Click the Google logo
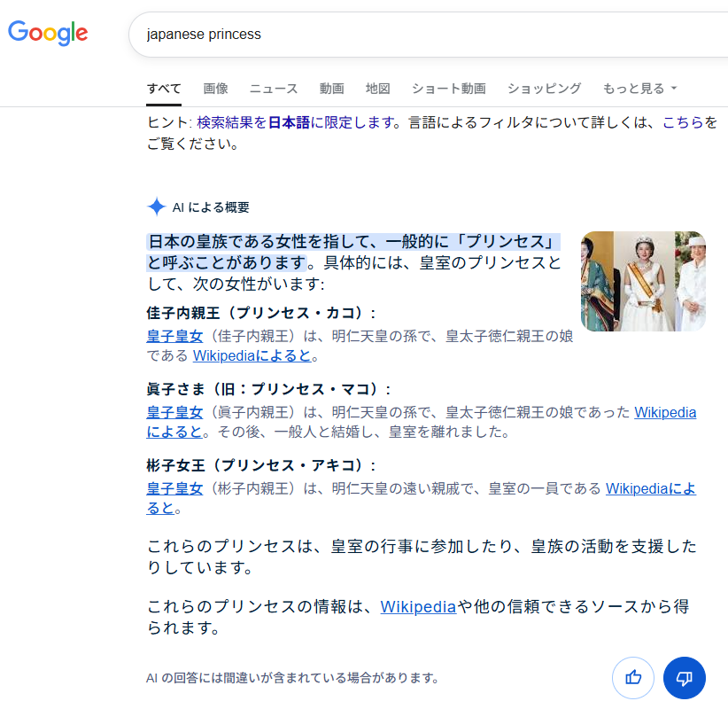 click(x=48, y=33)
